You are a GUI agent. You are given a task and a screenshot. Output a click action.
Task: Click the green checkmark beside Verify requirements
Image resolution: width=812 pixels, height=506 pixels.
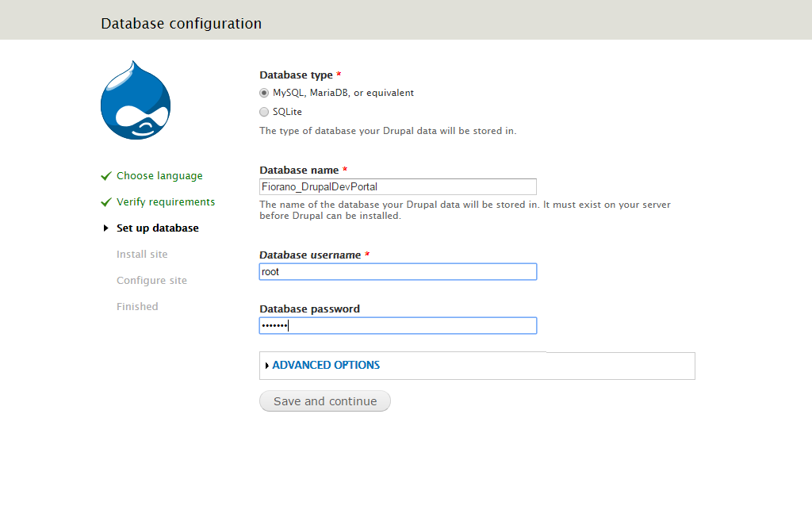point(106,202)
